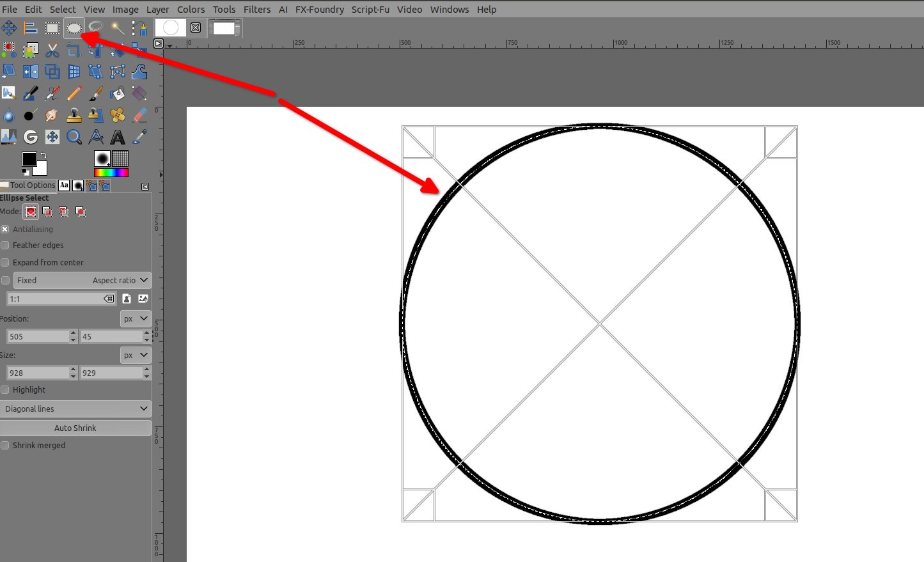Image resolution: width=924 pixels, height=562 pixels.
Task: Select the 3D Transform cube tool
Action: click(52, 71)
